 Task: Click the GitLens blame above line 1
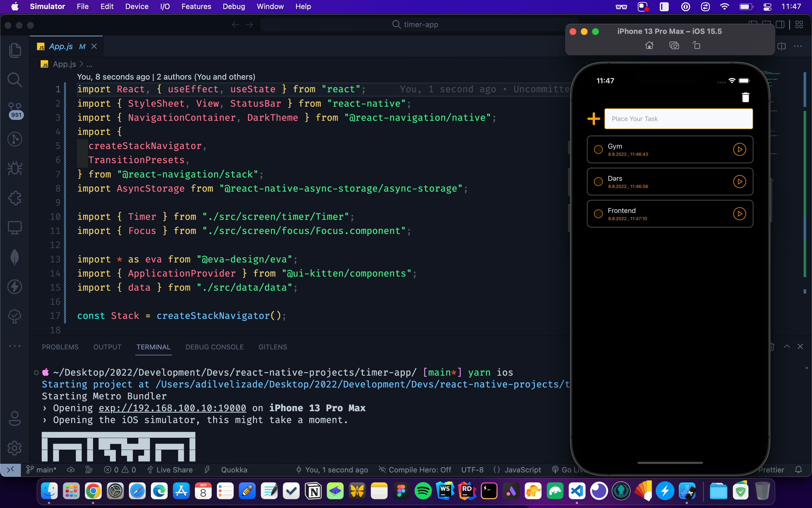click(166, 76)
